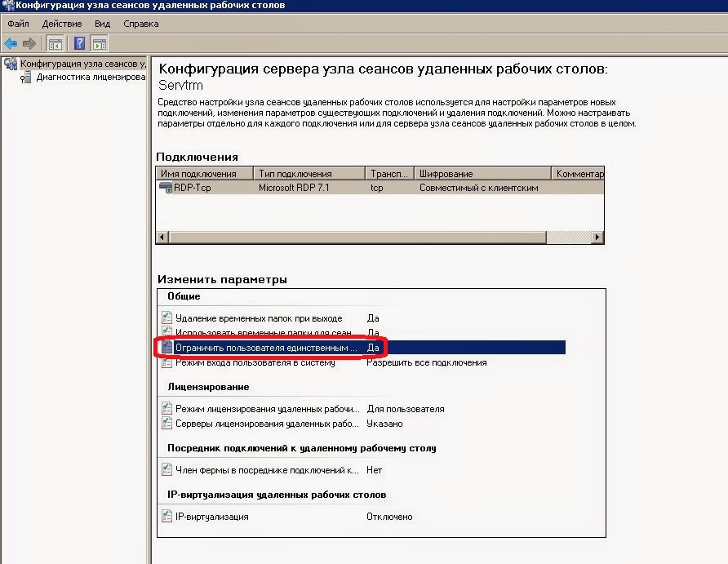Toggle the console tree pane toolbar icon

point(55,44)
